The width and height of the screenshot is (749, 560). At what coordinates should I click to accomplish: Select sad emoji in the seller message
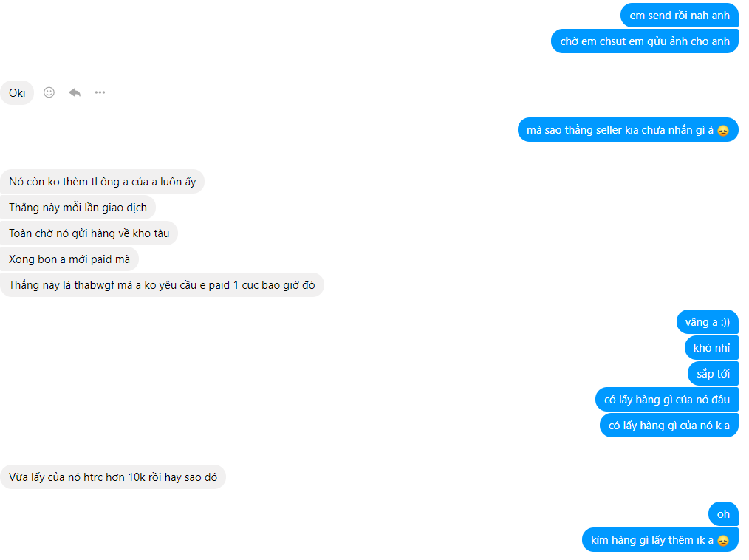723,131
